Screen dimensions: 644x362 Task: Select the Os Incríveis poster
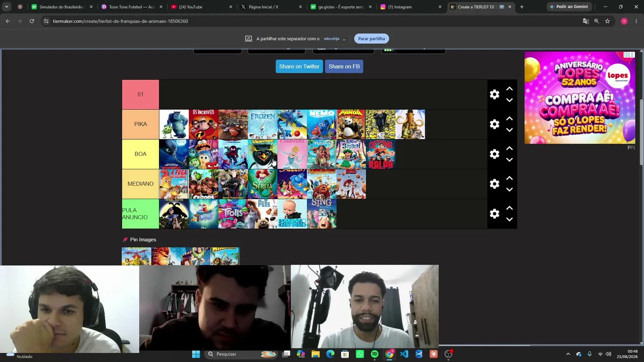pos(203,124)
